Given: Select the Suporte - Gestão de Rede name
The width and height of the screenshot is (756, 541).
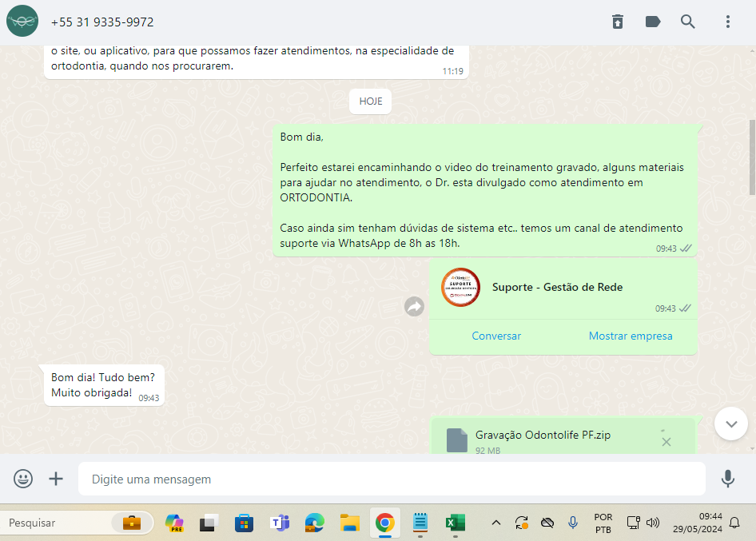Looking at the screenshot, I should pyautogui.click(x=557, y=288).
